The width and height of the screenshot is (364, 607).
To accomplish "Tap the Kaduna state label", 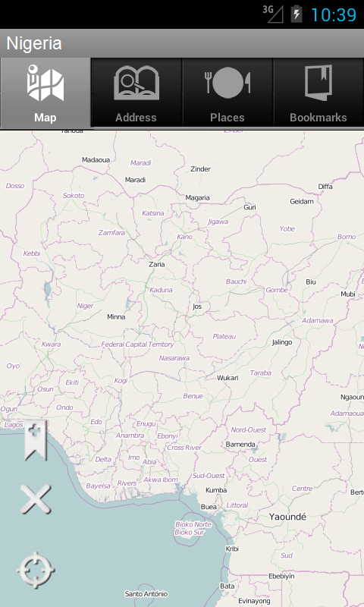I will click(161, 290).
